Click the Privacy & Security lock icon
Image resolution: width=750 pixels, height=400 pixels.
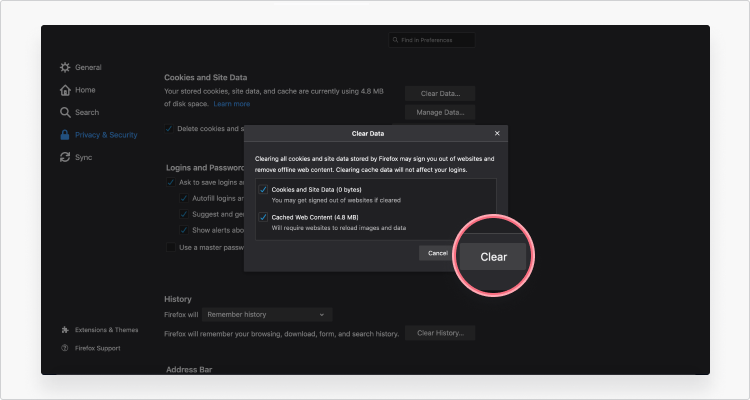[x=65, y=135]
